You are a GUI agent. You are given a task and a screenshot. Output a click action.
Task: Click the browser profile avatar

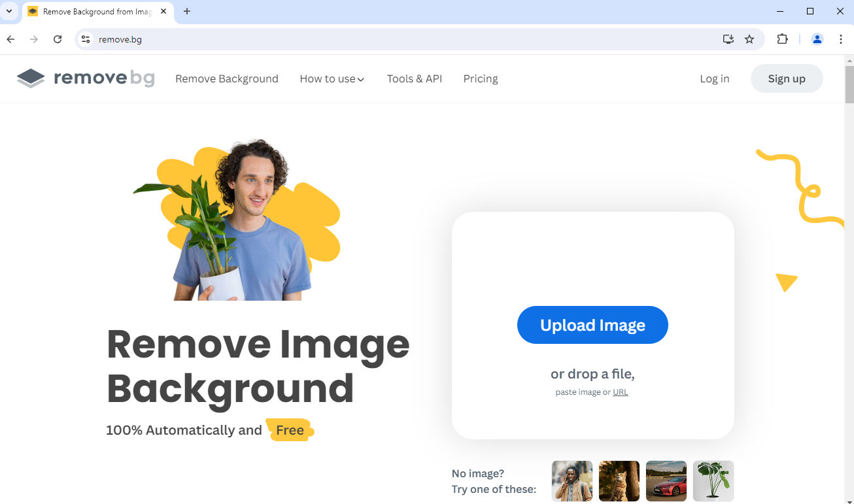(x=817, y=39)
